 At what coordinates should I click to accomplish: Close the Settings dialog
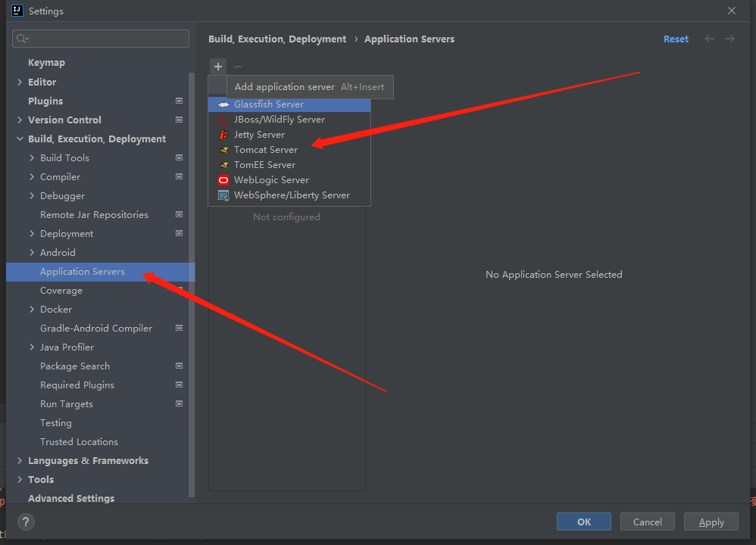(x=732, y=11)
